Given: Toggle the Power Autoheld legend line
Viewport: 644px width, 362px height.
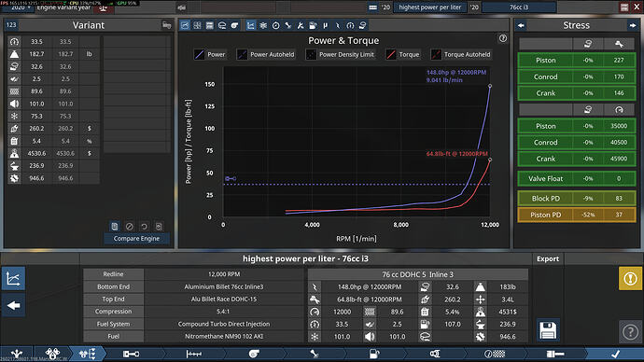Looking at the screenshot, I should [x=266, y=54].
